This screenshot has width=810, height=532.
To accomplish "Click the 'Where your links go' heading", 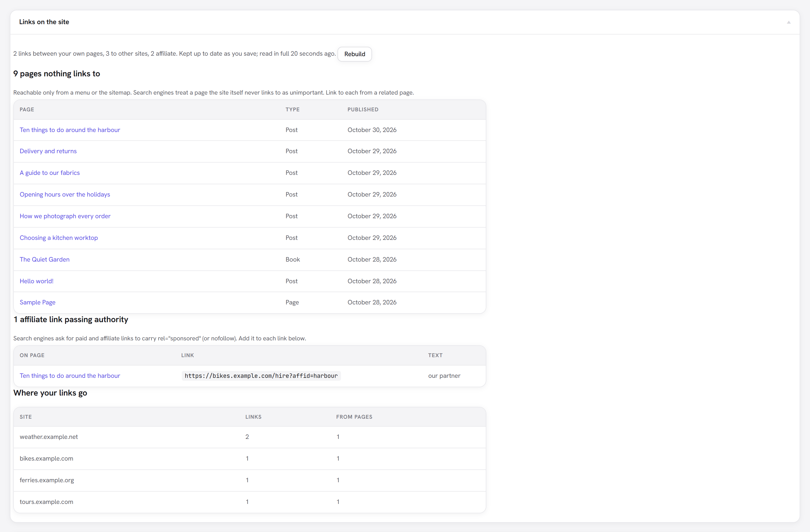I will pyautogui.click(x=50, y=393).
